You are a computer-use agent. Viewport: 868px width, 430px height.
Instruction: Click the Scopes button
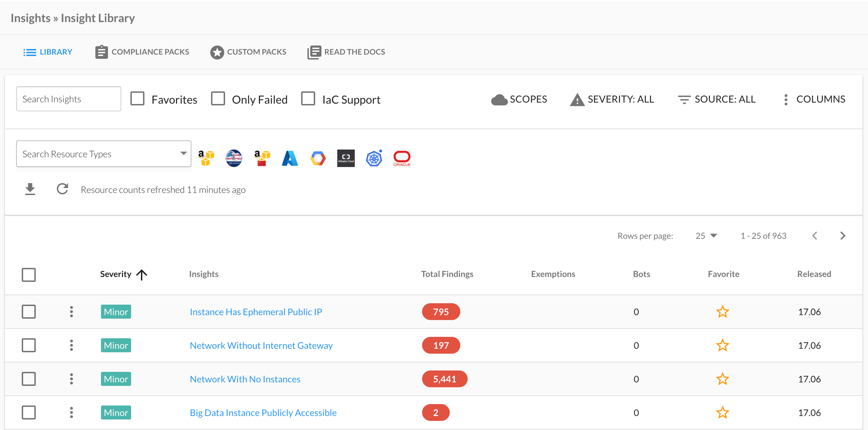[x=519, y=99]
